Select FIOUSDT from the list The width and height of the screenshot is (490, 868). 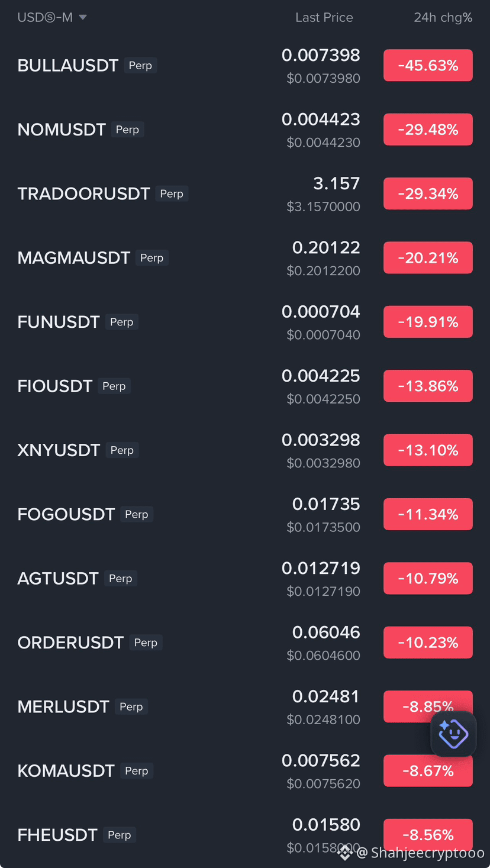click(x=245, y=386)
